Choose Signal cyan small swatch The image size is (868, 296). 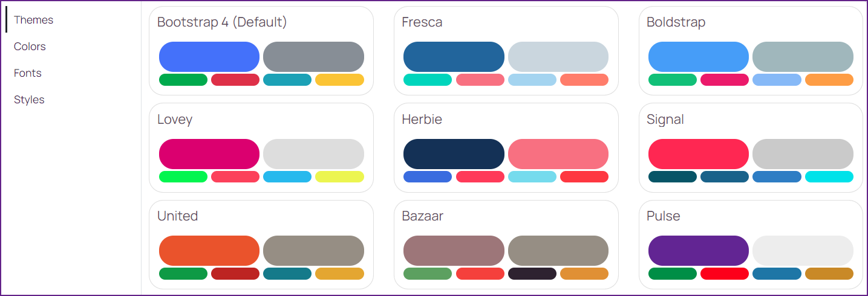[x=829, y=177]
